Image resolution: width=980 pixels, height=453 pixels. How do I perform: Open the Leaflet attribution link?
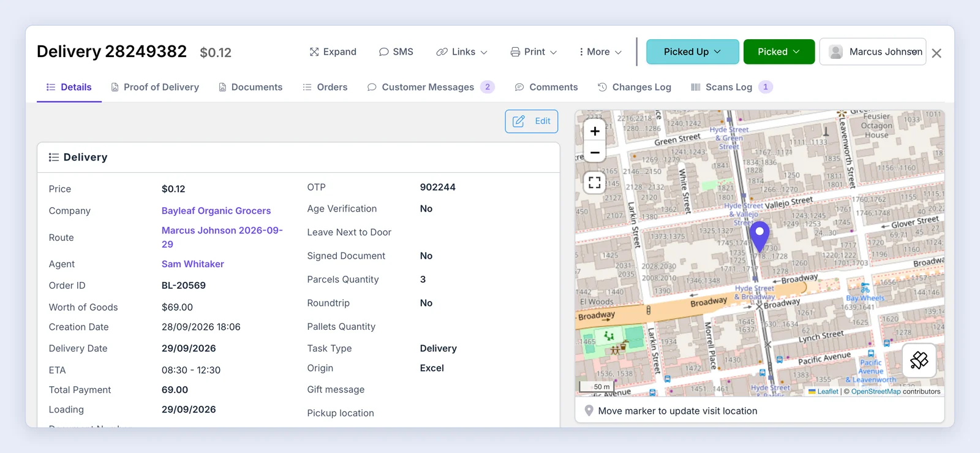[827, 392]
